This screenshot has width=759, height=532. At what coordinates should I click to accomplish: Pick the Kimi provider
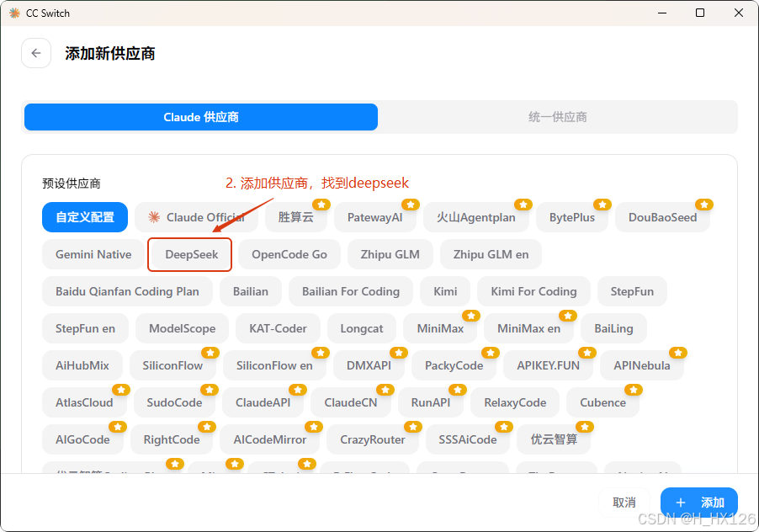[x=445, y=291]
